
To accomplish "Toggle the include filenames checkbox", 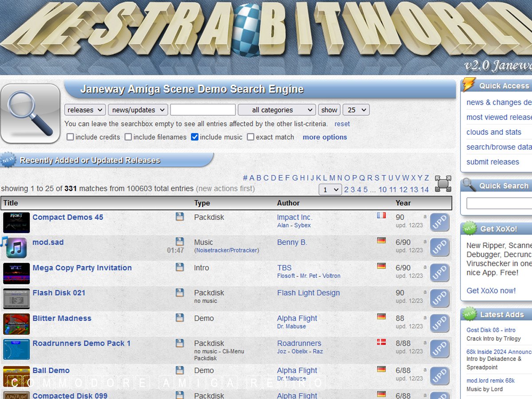I will pyautogui.click(x=128, y=137).
